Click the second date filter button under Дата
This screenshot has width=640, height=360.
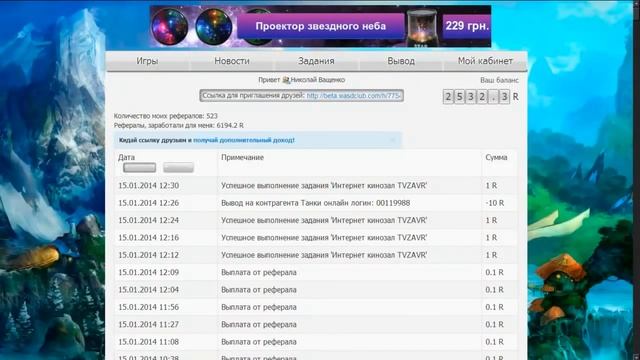click(x=178, y=167)
